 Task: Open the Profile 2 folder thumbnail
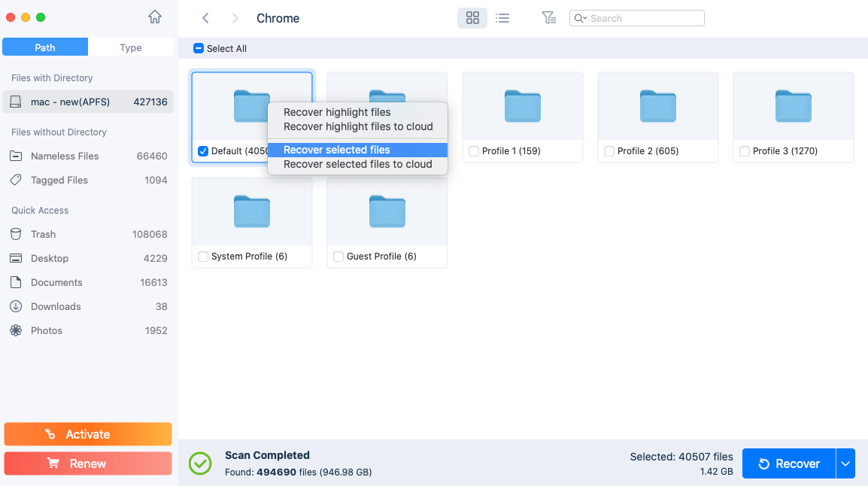(x=658, y=106)
